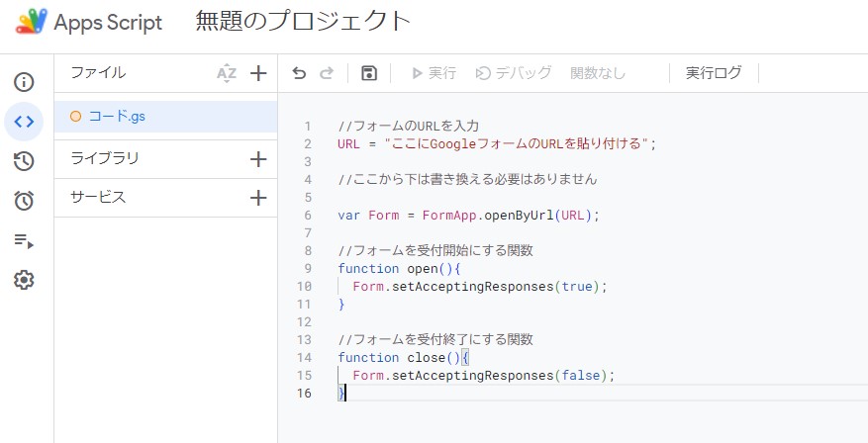Add a new file with plus icon

tap(258, 73)
